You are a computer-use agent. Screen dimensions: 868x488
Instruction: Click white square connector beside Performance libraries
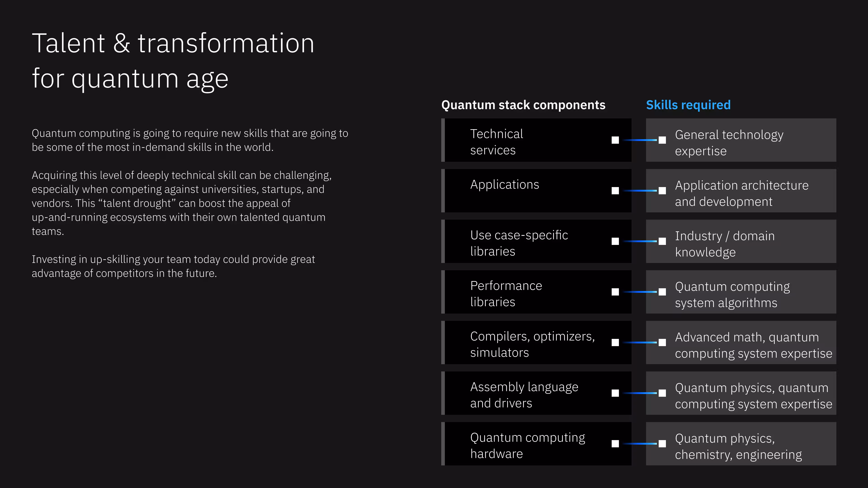[615, 292]
